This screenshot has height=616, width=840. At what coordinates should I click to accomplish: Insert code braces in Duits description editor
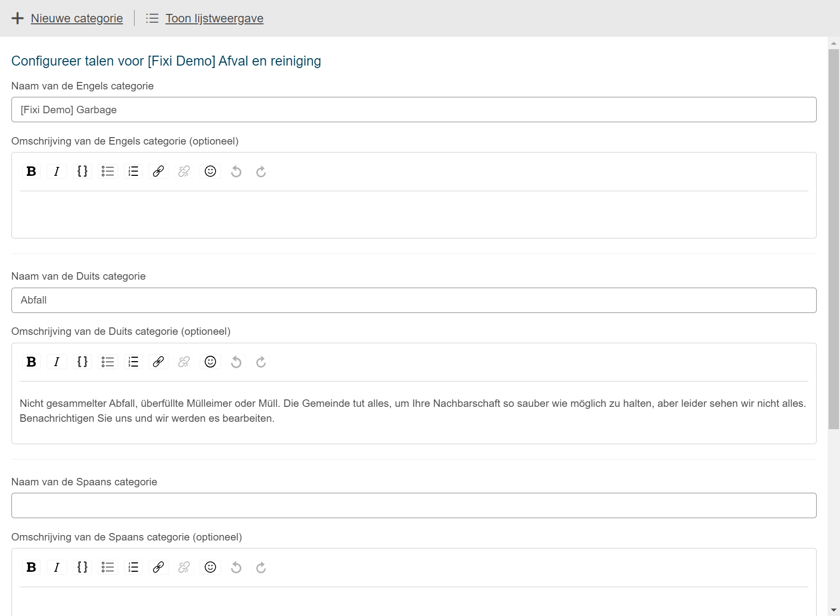pyautogui.click(x=82, y=362)
